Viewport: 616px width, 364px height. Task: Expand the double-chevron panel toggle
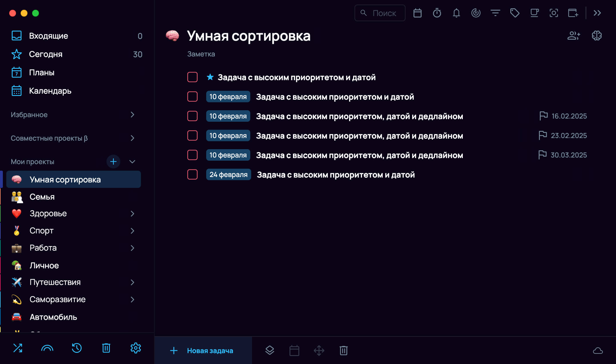coord(597,13)
